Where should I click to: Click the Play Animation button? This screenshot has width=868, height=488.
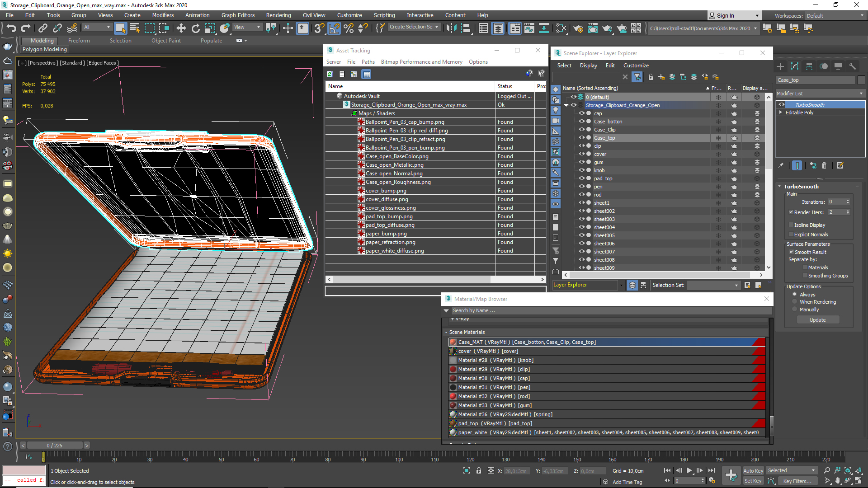click(689, 471)
